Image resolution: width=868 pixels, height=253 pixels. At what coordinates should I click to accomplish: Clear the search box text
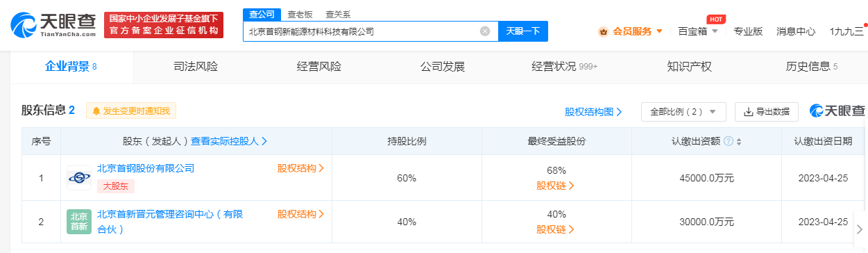[x=485, y=31]
